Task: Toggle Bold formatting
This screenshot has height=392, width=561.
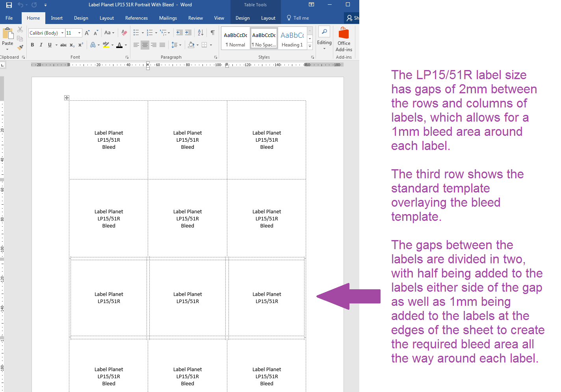Action: (x=32, y=45)
